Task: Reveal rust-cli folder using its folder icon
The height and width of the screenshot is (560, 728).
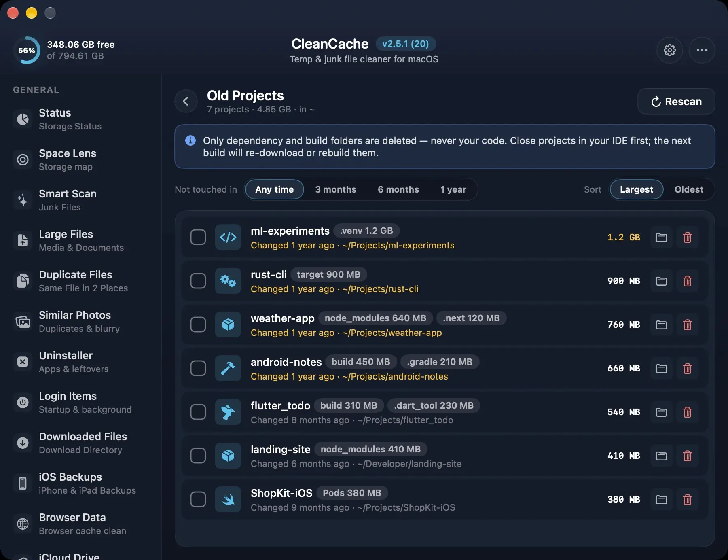Action: [661, 281]
